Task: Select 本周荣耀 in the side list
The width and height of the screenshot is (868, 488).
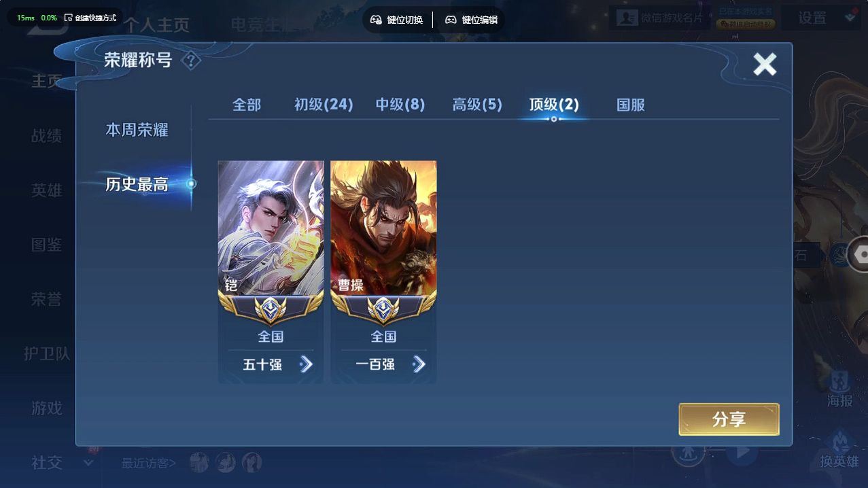Action: point(137,130)
